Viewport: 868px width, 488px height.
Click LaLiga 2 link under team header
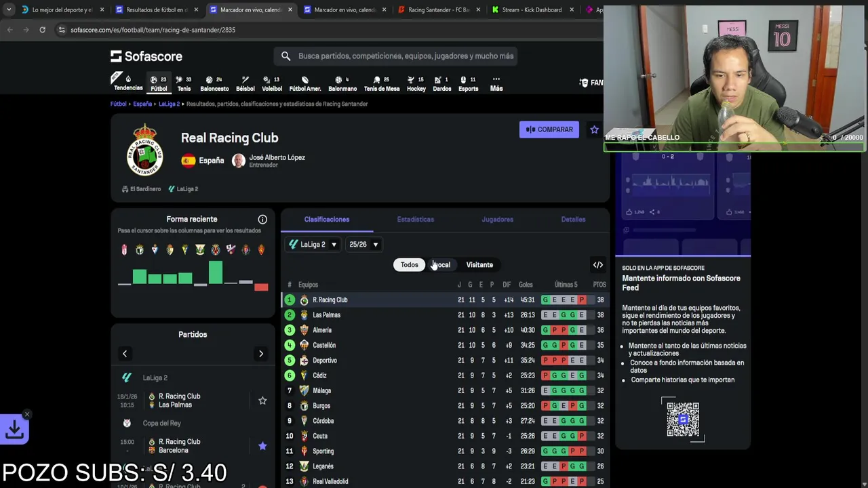tap(183, 189)
